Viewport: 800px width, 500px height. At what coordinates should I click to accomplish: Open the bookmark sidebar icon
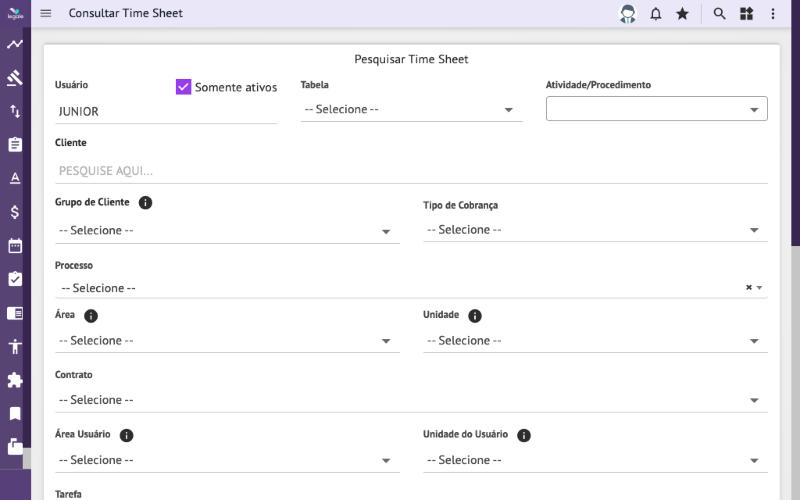[15, 413]
